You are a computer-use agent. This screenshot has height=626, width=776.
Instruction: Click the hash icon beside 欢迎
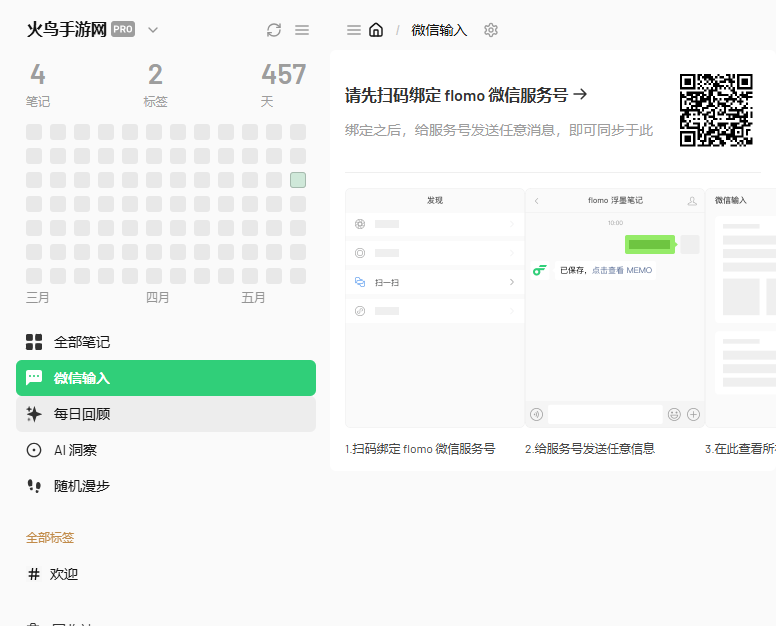(34, 574)
